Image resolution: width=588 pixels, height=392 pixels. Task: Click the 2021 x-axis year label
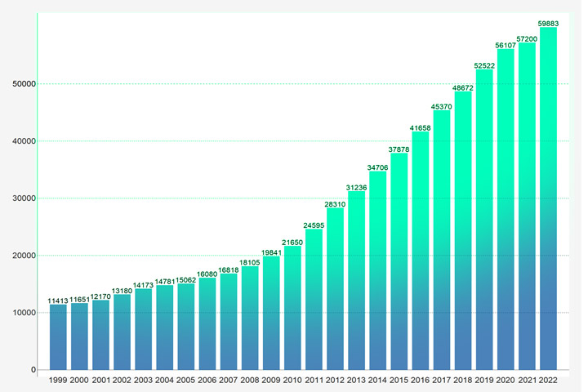(x=527, y=380)
